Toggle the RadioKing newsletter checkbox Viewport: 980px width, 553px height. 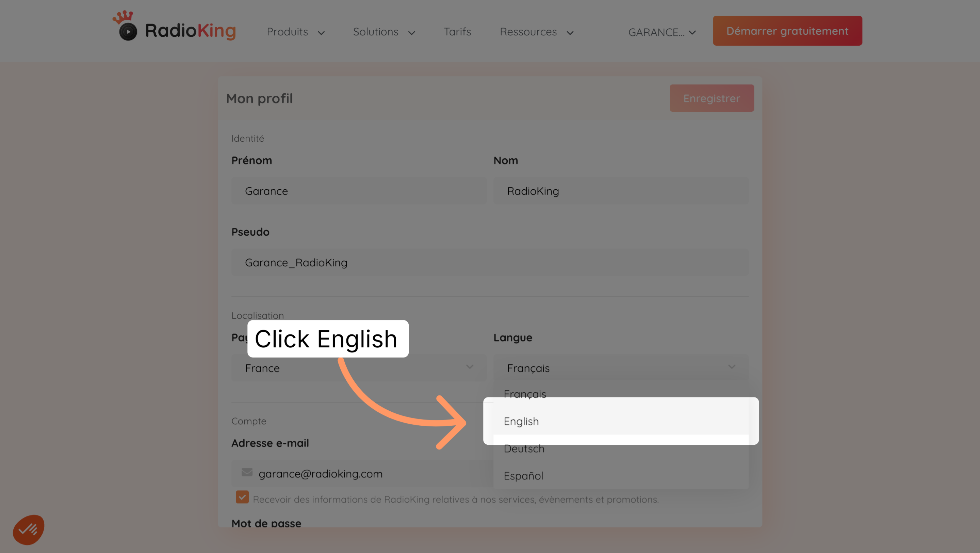click(242, 497)
